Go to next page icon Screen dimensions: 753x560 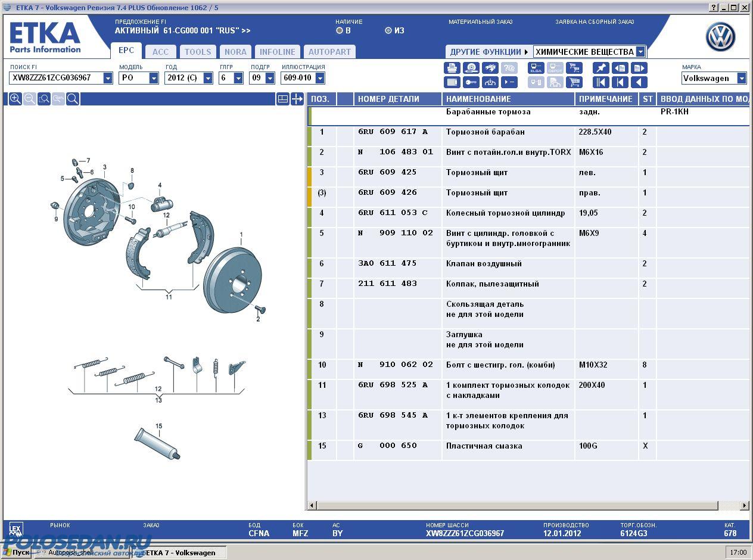click(x=639, y=68)
